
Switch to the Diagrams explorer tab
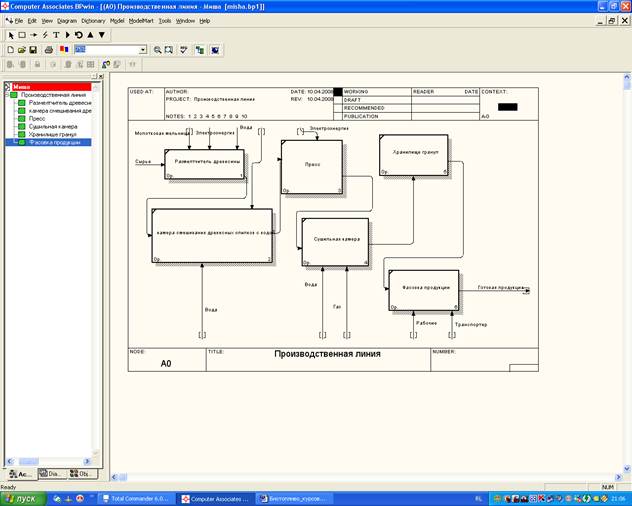(x=52, y=474)
